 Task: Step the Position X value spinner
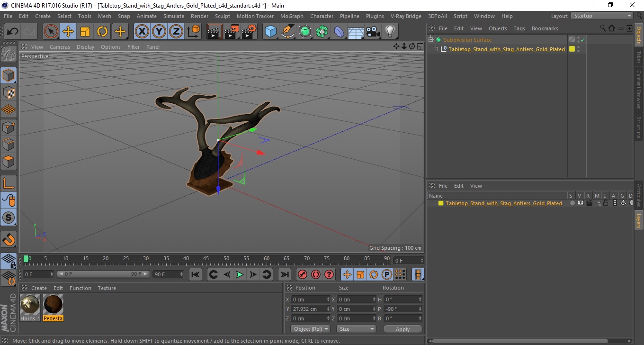click(328, 300)
